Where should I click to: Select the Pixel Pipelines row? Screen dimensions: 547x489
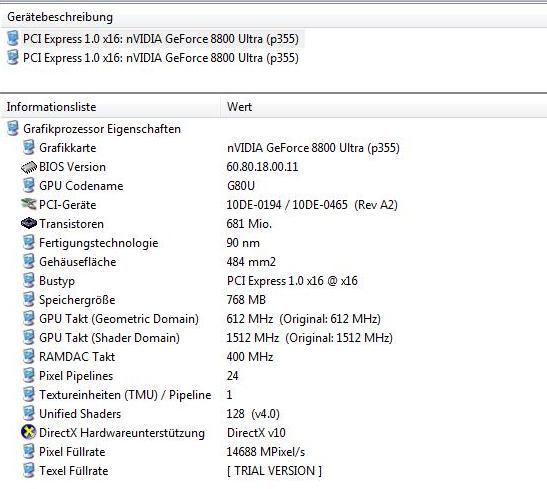point(274,376)
